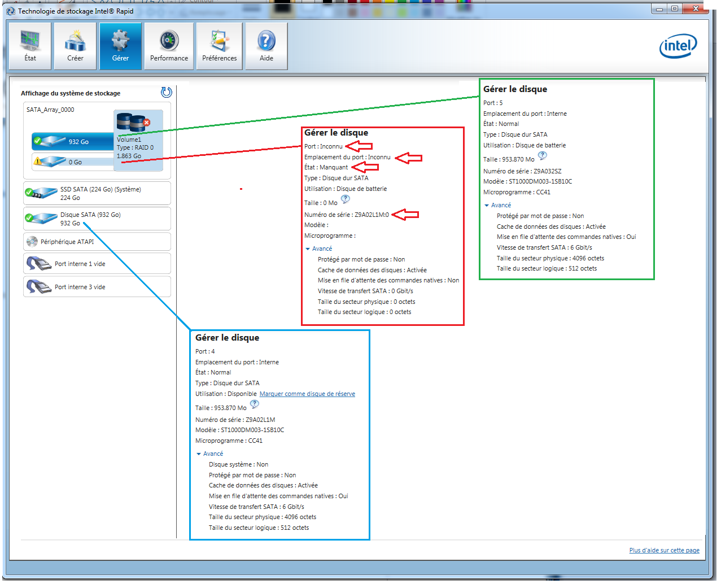Click Marquer comme disque de réserve link
The image size is (721, 588).
(x=307, y=394)
